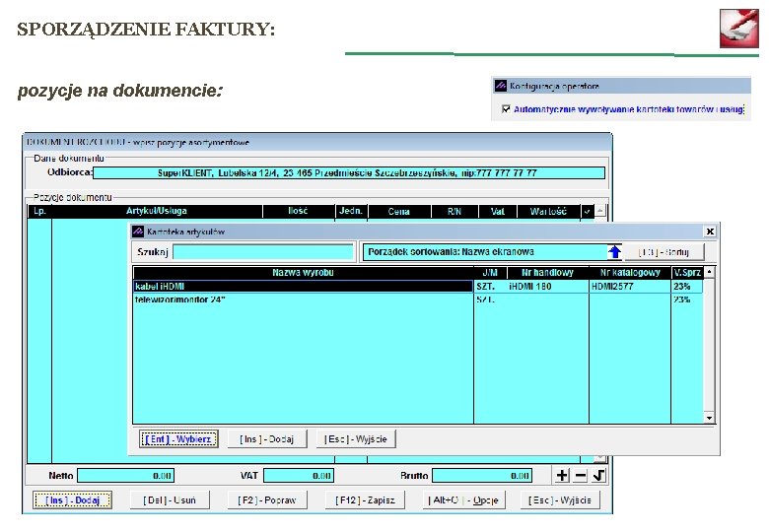Click the red pen logo icon
Screen dimensions: 769x532
coord(739,28)
